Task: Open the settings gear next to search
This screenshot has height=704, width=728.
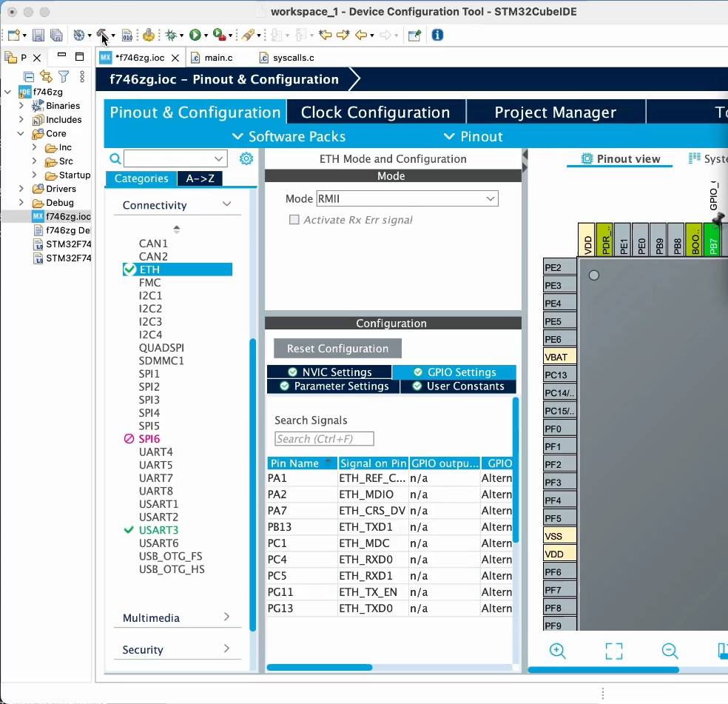Action: coord(246,158)
